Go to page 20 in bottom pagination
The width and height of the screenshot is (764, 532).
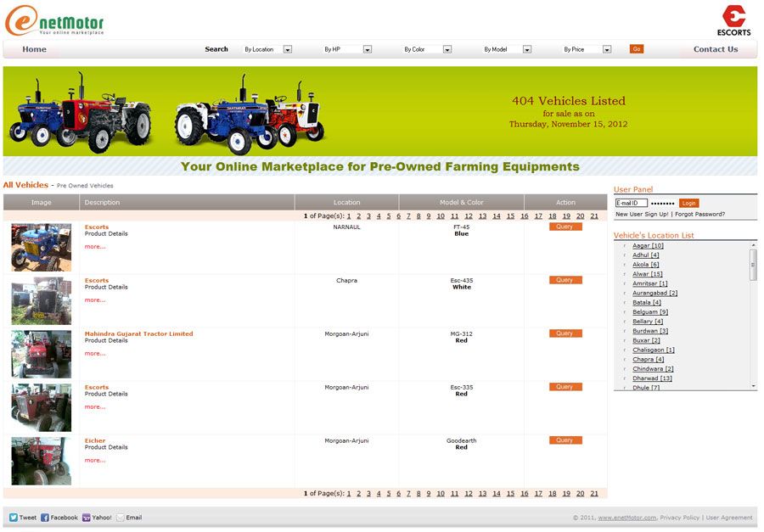pos(581,494)
